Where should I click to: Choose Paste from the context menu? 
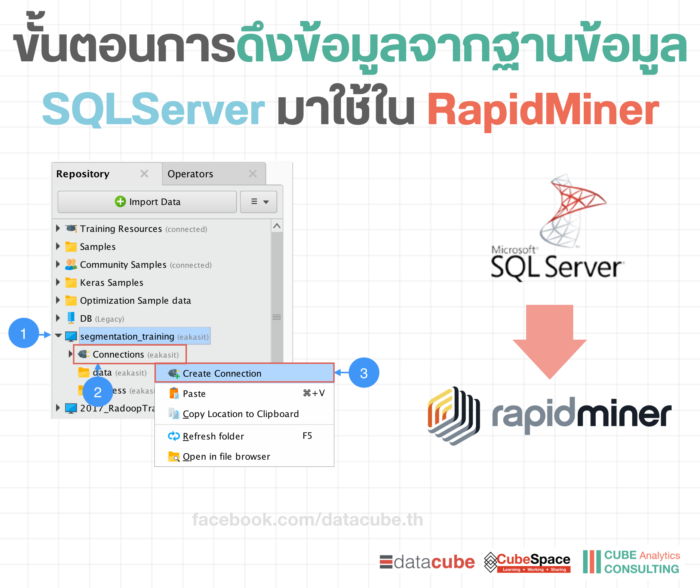pyautogui.click(x=245, y=393)
